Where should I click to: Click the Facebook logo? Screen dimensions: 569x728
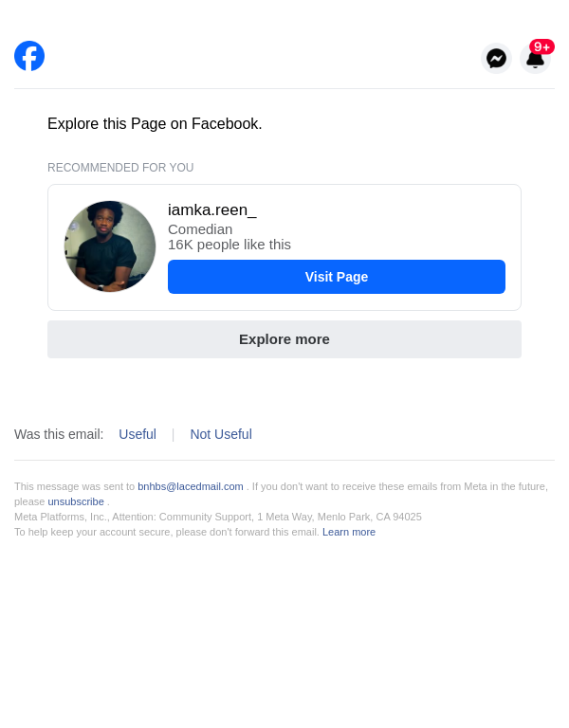point(29,56)
